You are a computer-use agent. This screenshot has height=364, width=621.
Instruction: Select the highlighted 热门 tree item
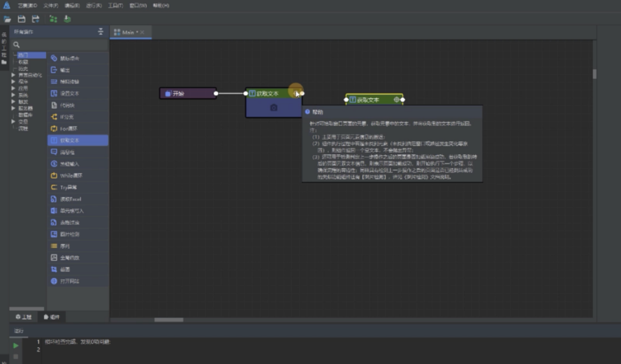tap(31, 55)
